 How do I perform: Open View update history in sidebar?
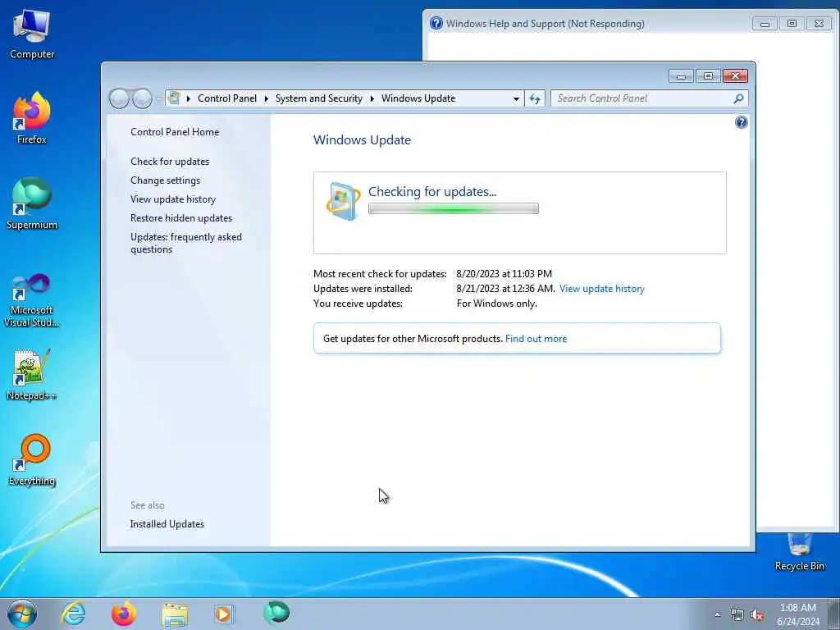(173, 199)
